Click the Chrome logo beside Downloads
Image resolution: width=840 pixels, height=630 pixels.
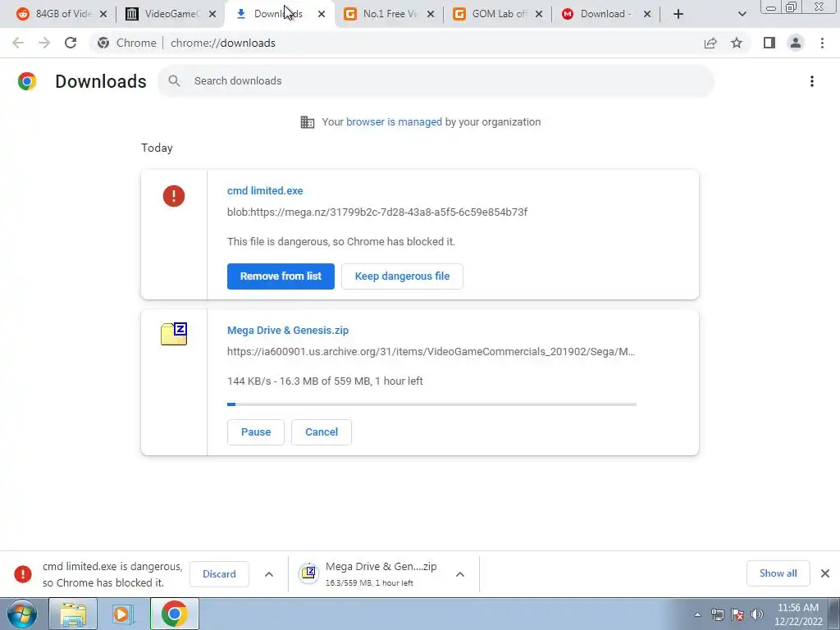click(x=27, y=81)
